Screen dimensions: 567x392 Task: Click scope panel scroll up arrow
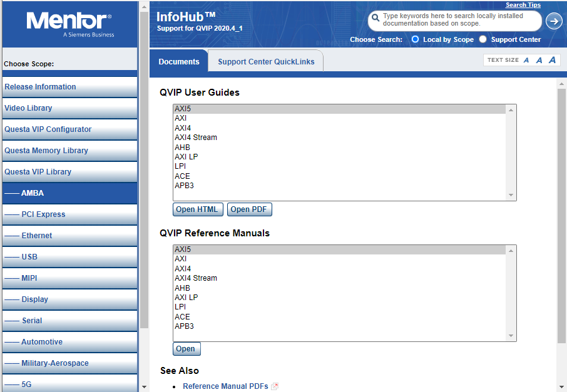tap(144, 6)
